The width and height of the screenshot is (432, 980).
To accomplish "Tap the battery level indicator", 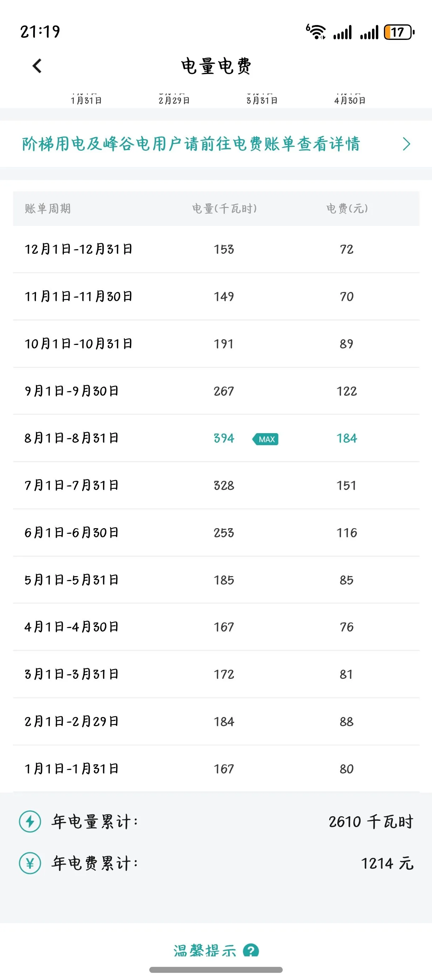I will [x=399, y=32].
